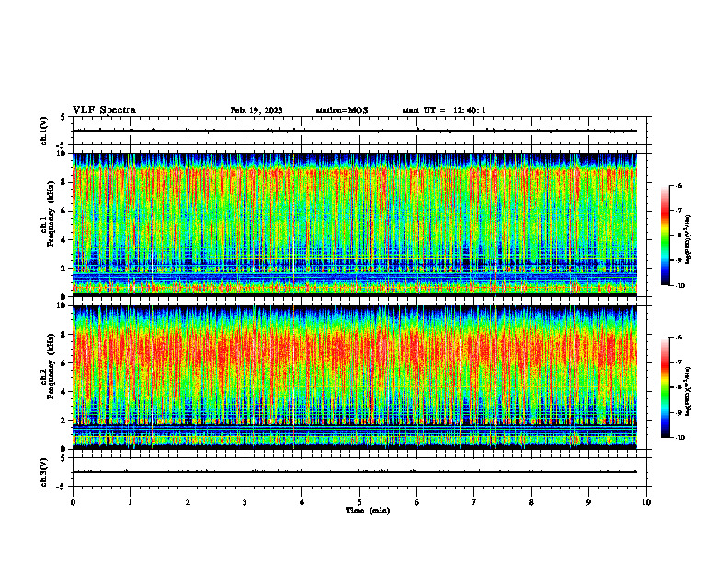This screenshot has height=563, width=728.
Task: Click the "9" tick on the time axis
Action: pos(588,502)
